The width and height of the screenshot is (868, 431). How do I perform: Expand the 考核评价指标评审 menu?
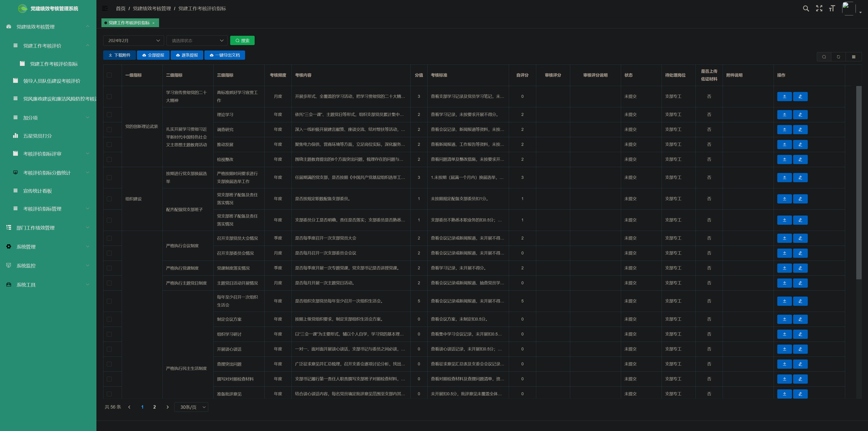coord(48,154)
